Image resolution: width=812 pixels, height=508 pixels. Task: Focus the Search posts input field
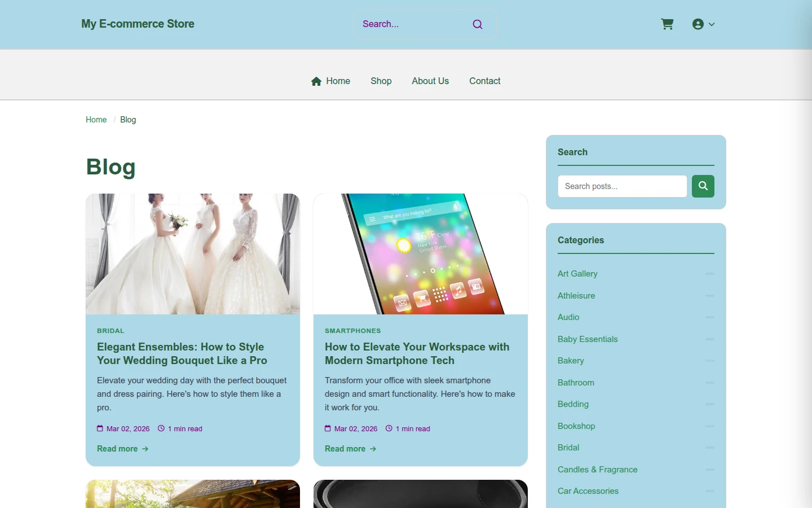(623, 186)
